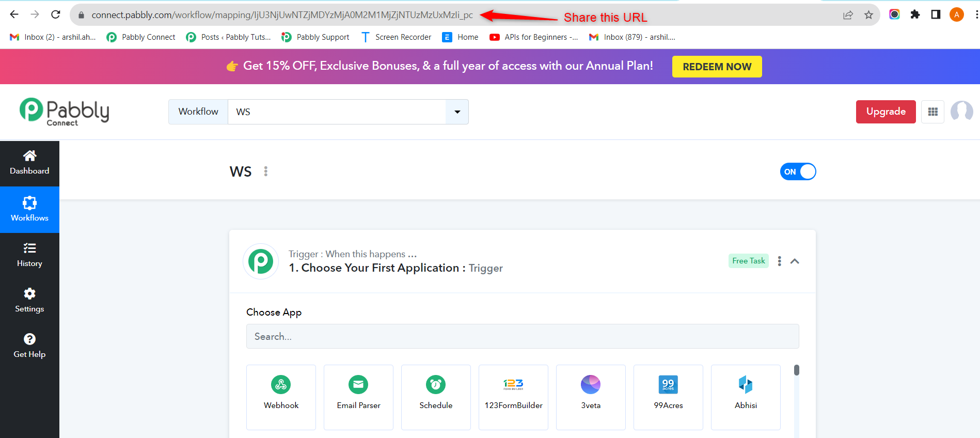
Task: Click the WS workflow title text
Action: point(241,171)
